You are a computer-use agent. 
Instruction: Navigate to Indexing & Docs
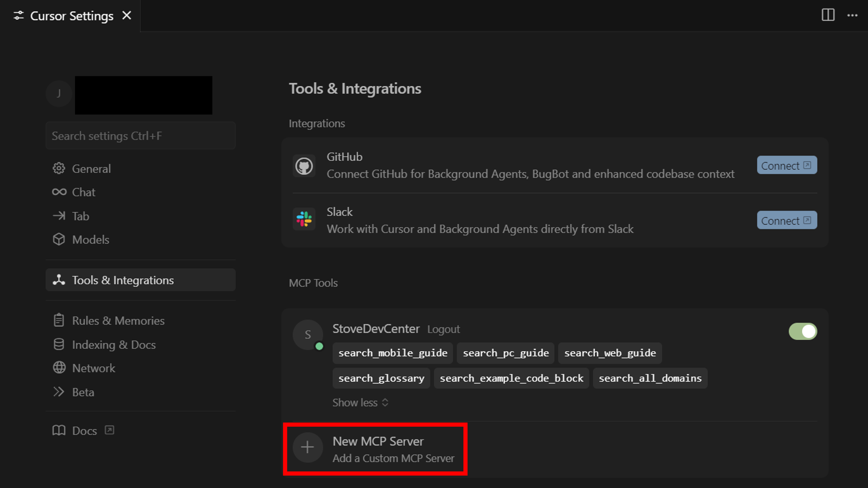pos(141,345)
